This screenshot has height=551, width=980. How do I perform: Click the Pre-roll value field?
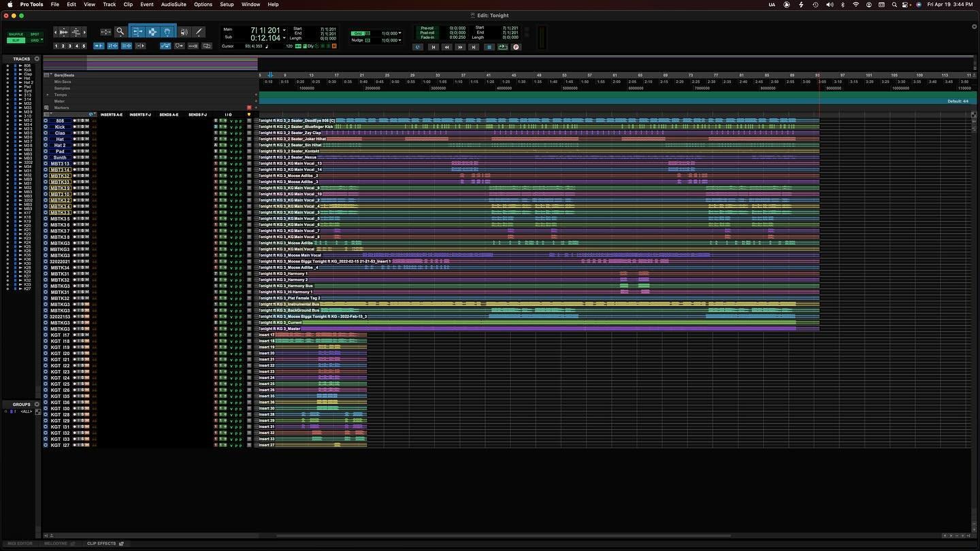[457, 28]
